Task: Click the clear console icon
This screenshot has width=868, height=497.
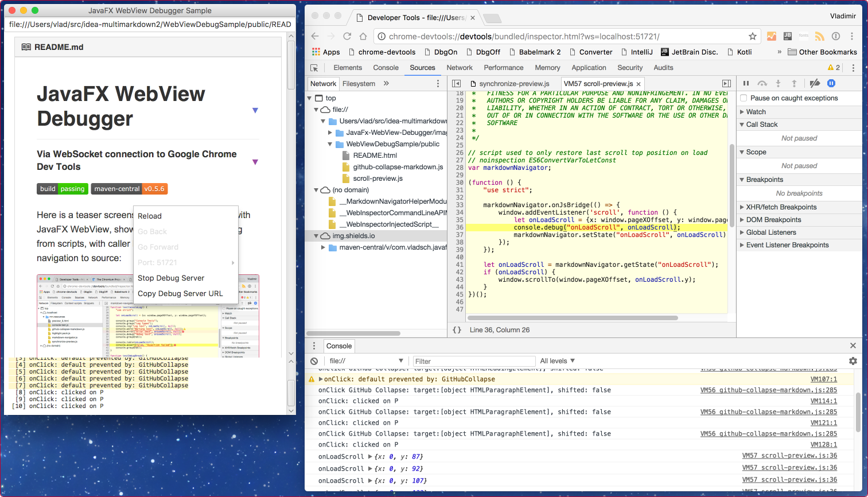Action: click(314, 361)
